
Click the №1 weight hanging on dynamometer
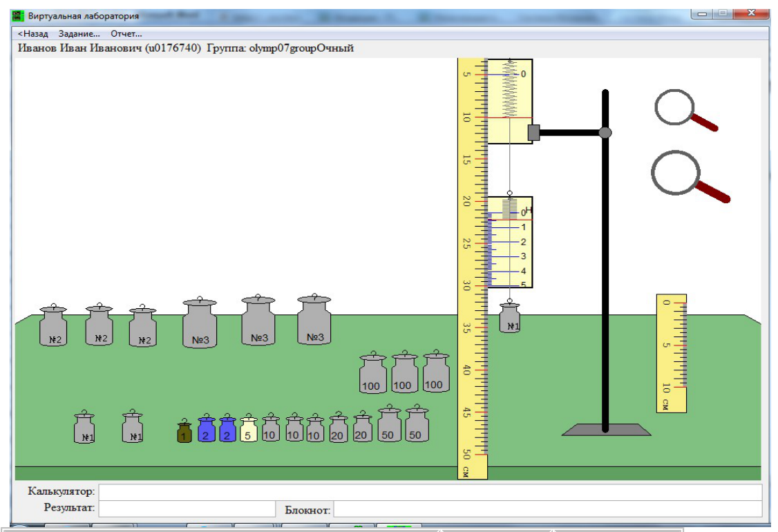tap(510, 318)
